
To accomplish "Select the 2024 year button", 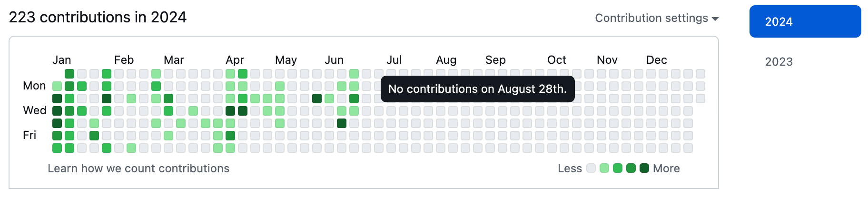I will (805, 21).
